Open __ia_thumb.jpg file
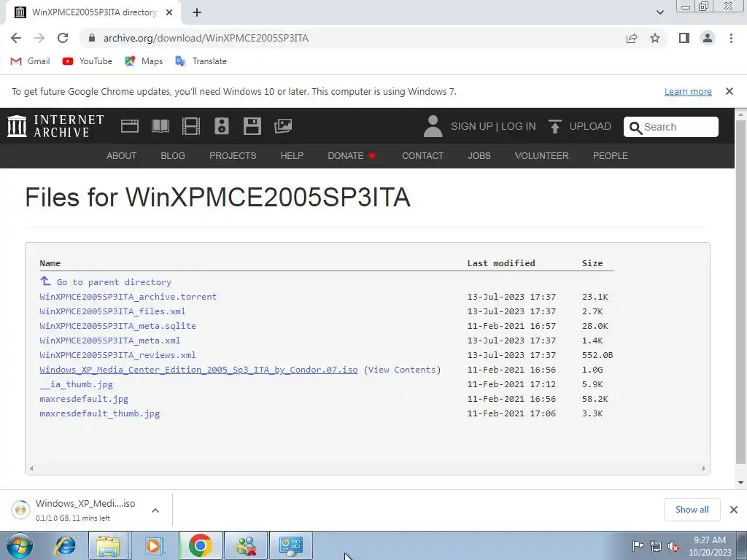Image resolution: width=747 pixels, height=560 pixels. [x=76, y=384]
